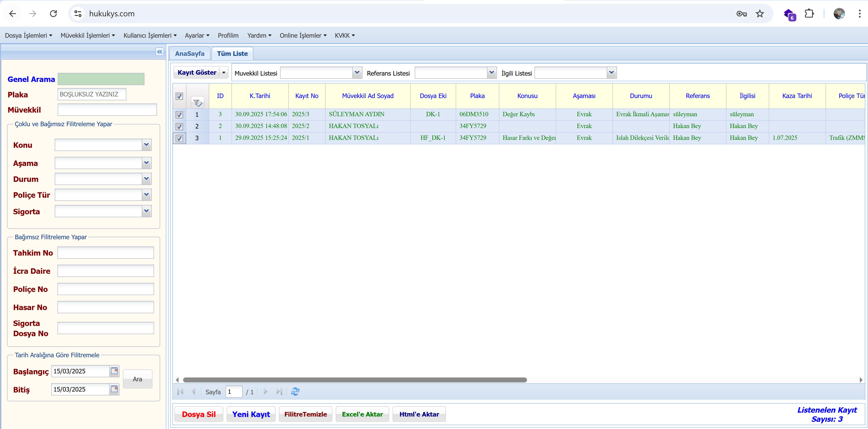868x429 pixels.
Task: Refresh the list with pager refresh icon
Action: click(295, 392)
